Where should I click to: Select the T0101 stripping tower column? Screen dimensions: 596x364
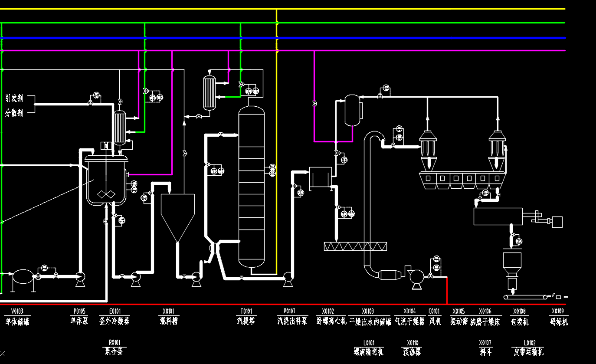tap(251, 187)
